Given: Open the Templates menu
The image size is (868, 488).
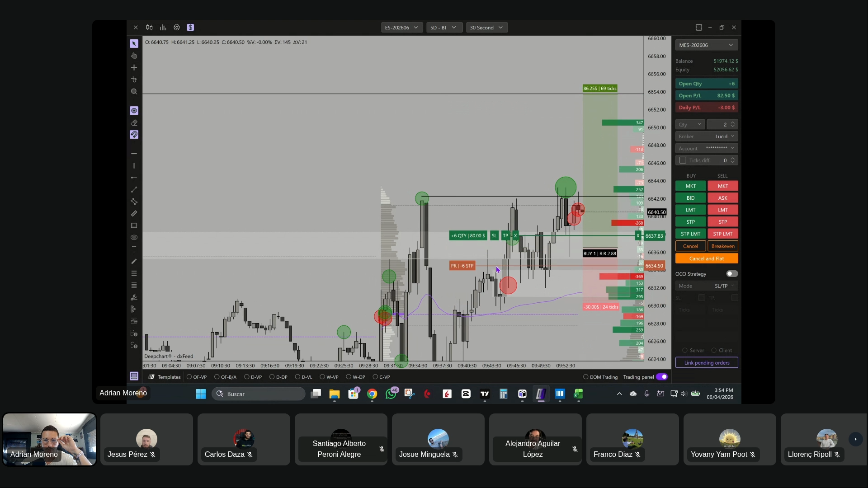Looking at the screenshot, I should (x=165, y=377).
